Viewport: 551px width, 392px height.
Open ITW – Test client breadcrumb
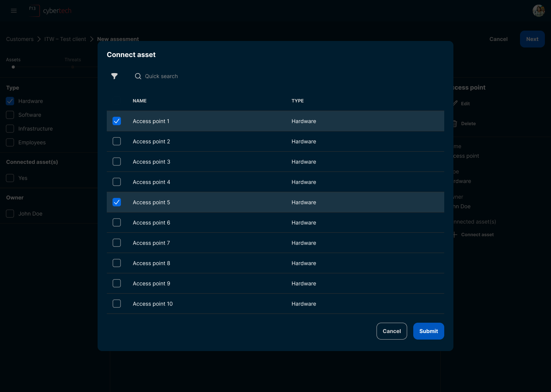click(65, 39)
